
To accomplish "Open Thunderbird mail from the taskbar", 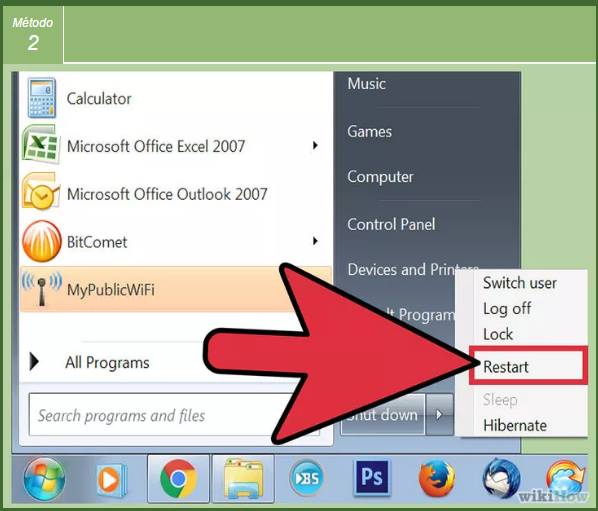I will point(501,478).
